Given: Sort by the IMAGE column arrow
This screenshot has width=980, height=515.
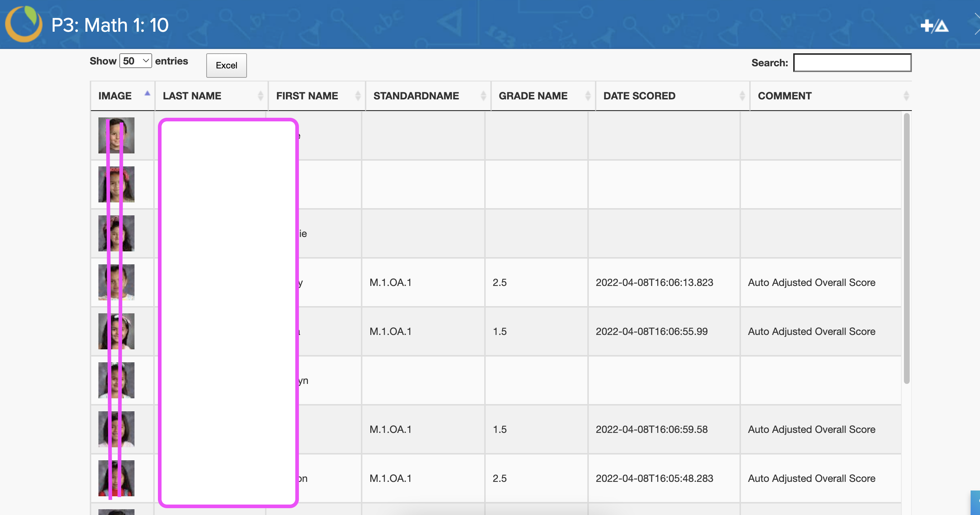Looking at the screenshot, I should pyautogui.click(x=147, y=94).
